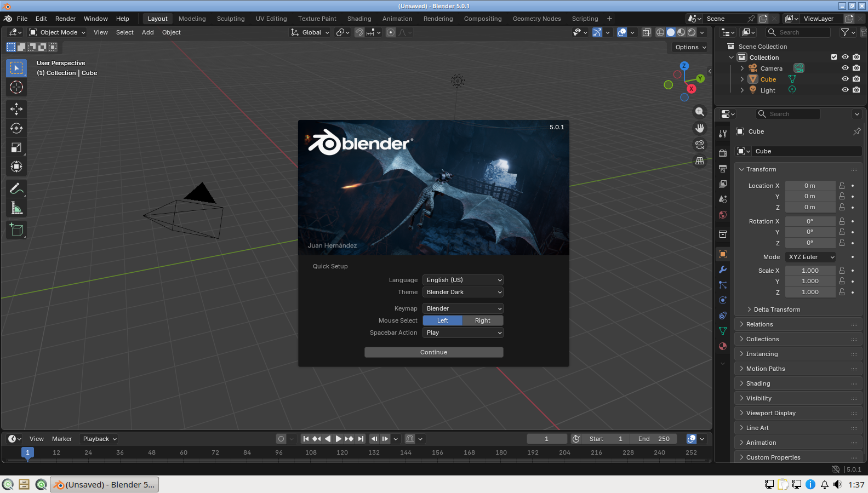
Task: Open the Object Data mesh tab
Action: pyautogui.click(x=723, y=331)
